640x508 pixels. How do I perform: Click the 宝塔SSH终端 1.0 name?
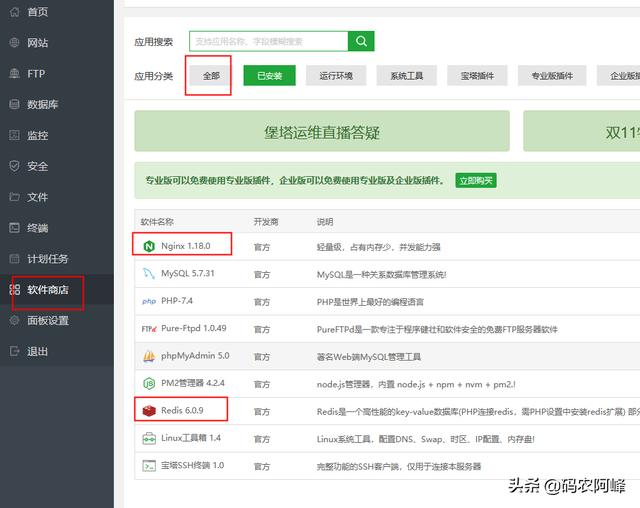click(x=193, y=465)
